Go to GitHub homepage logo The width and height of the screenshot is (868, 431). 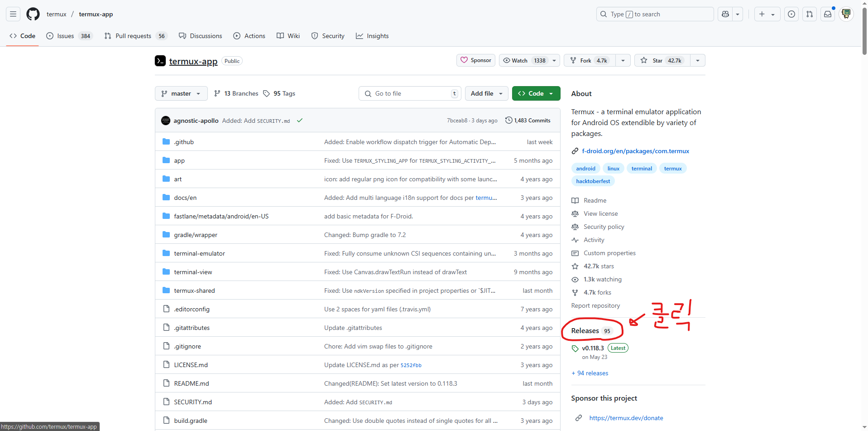coord(33,14)
